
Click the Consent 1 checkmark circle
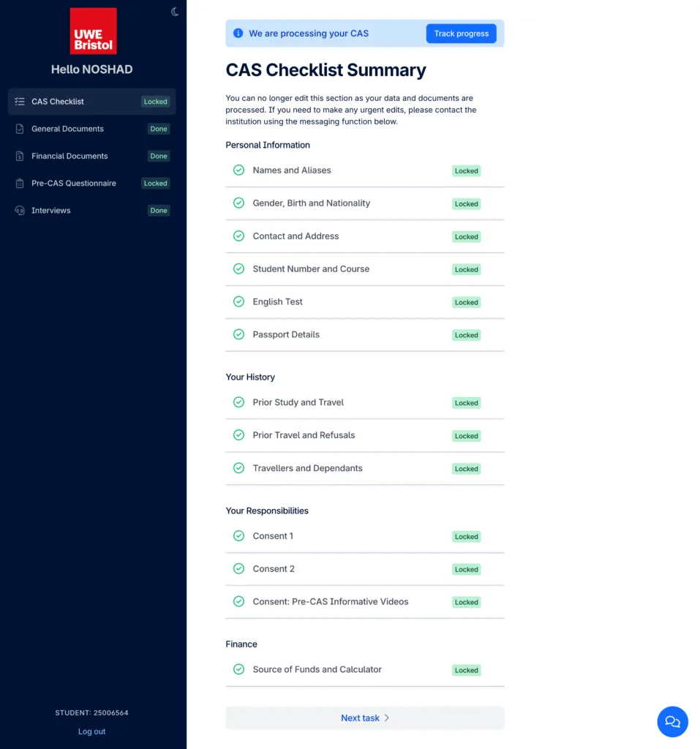pos(238,536)
